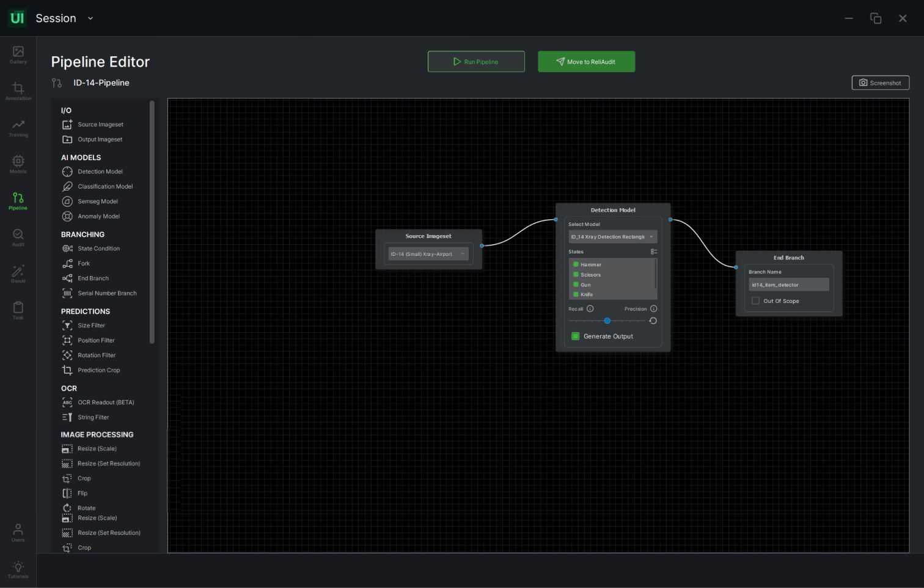Click the Recall info icon
The image size is (924, 588).
coord(590,309)
